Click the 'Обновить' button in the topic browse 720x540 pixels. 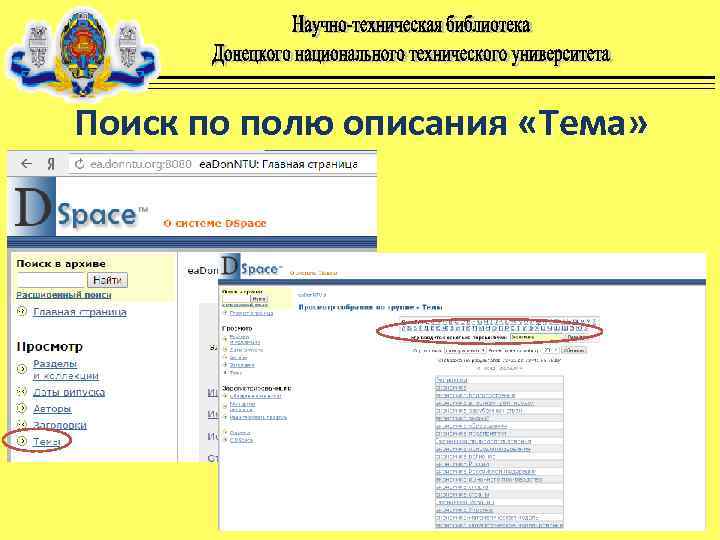[x=574, y=350]
